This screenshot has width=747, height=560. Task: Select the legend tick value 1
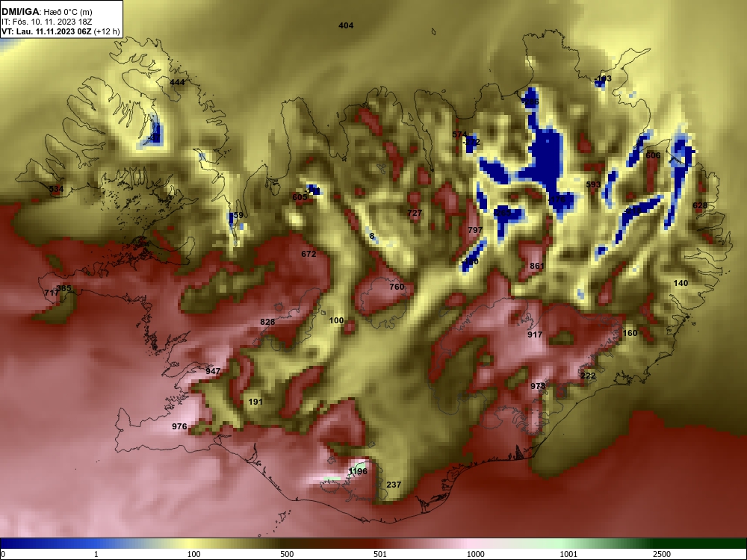(96, 554)
